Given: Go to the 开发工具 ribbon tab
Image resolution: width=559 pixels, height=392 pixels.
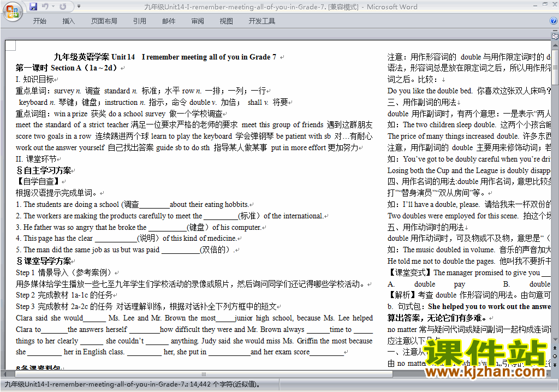Looking at the screenshot, I should point(261,21).
